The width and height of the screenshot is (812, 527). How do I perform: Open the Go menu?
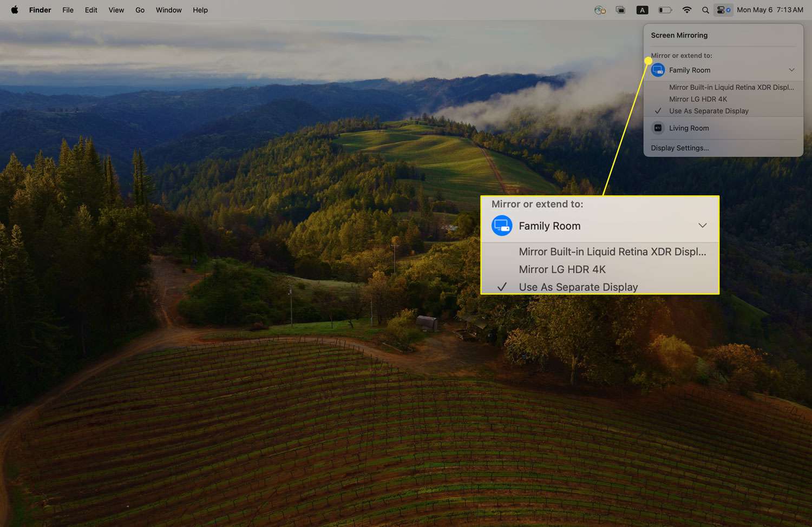tap(140, 10)
